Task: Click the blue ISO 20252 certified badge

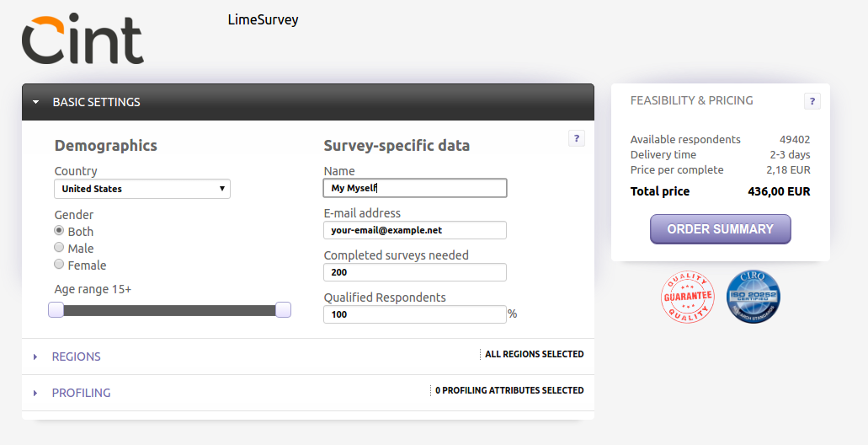Action: point(753,297)
